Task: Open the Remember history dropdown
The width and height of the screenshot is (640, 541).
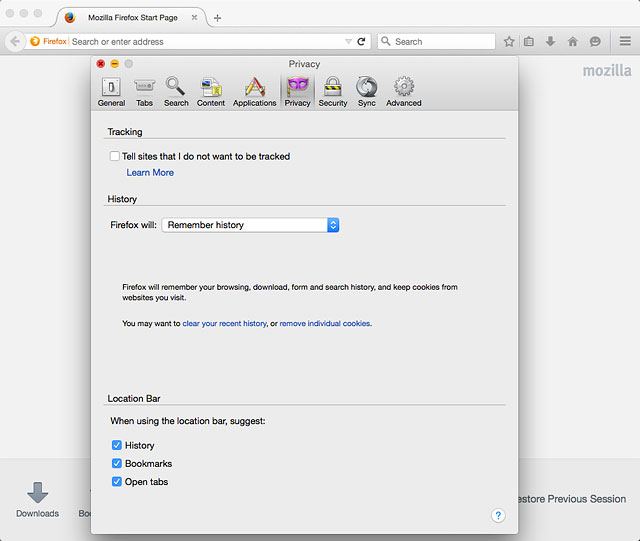Action: coord(250,225)
